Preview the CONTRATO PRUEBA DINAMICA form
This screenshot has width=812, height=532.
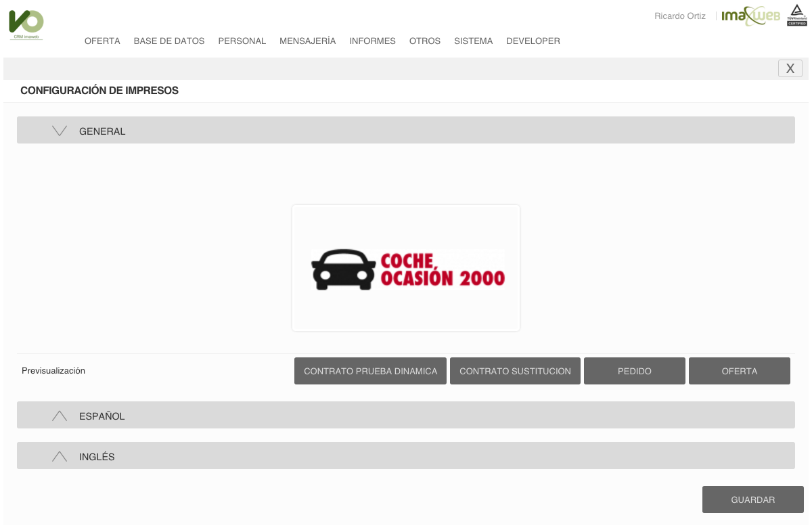[x=370, y=371]
